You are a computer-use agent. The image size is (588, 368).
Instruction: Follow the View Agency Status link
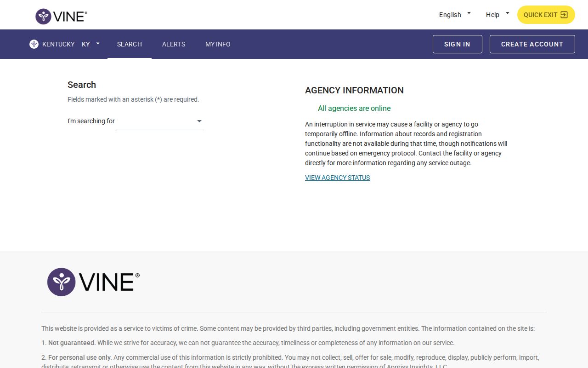(x=337, y=178)
